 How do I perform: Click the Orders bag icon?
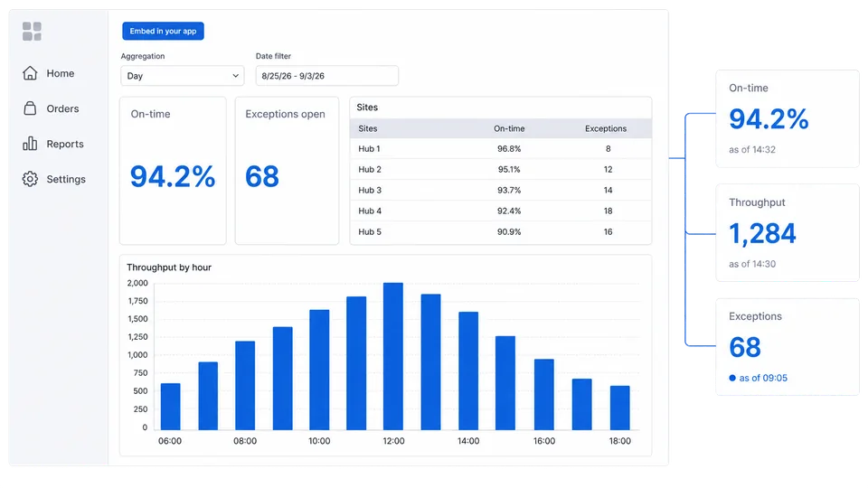pos(30,108)
